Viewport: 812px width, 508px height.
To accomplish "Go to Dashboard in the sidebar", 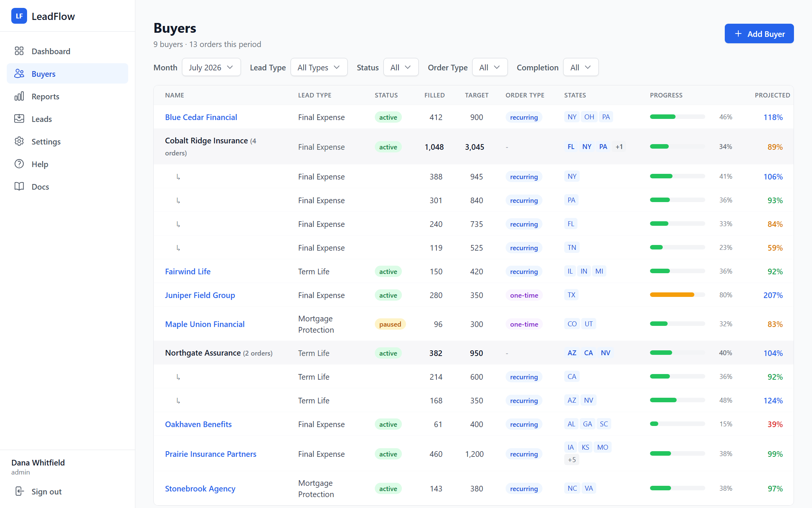I will click(68, 51).
